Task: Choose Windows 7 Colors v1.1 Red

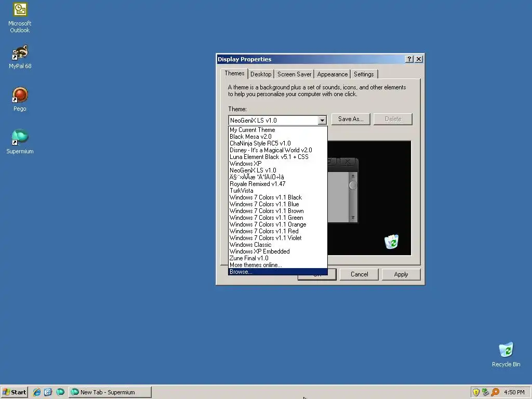Action: coord(277,231)
